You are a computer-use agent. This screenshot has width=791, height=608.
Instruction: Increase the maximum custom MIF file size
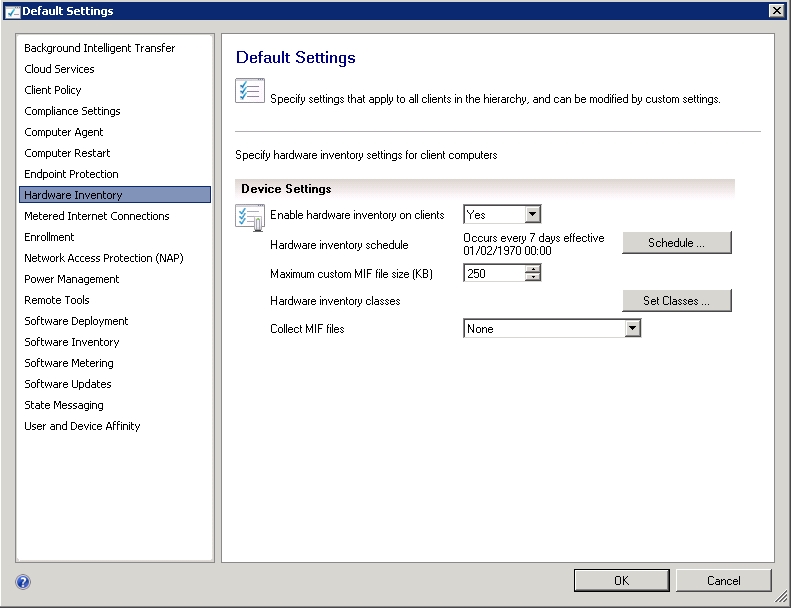click(x=533, y=269)
